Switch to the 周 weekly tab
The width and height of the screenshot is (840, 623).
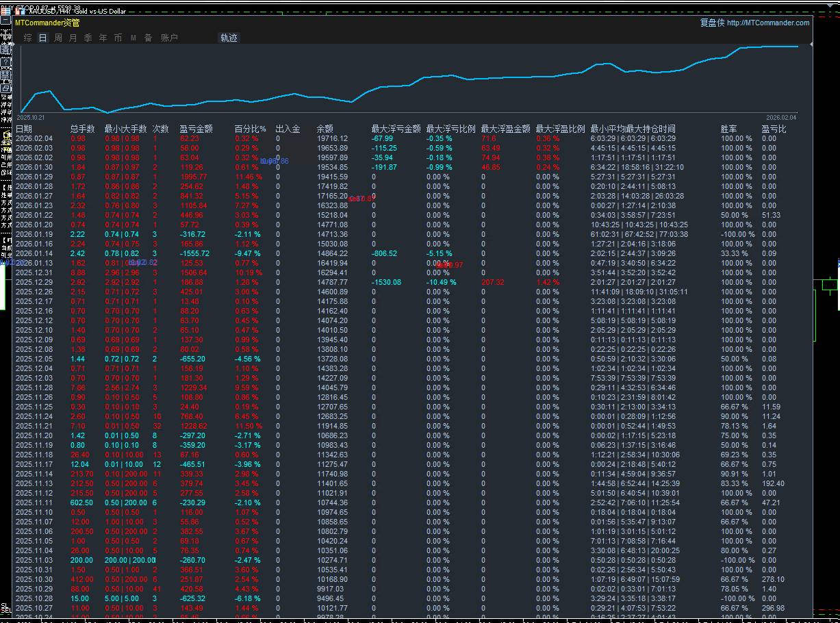click(58, 38)
